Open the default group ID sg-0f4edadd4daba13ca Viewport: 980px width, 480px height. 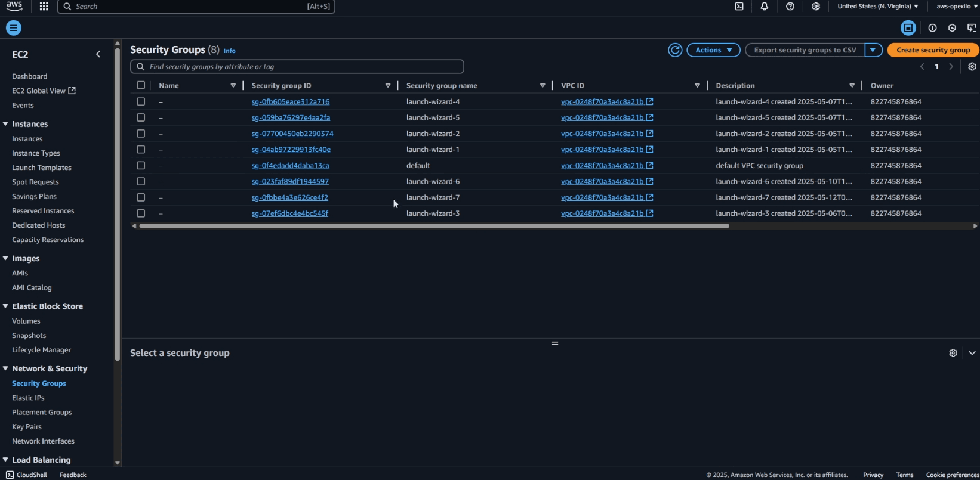click(x=291, y=165)
